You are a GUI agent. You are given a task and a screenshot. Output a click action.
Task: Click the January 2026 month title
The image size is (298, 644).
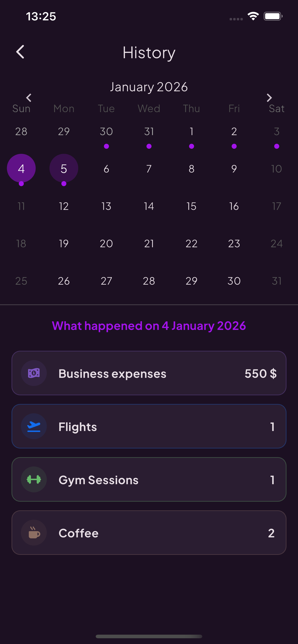pyautogui.click(x=149, y=87)
